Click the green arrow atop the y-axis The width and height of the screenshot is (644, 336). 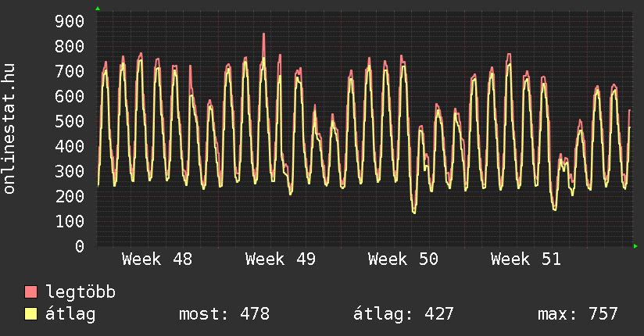[x=98, y=9]
